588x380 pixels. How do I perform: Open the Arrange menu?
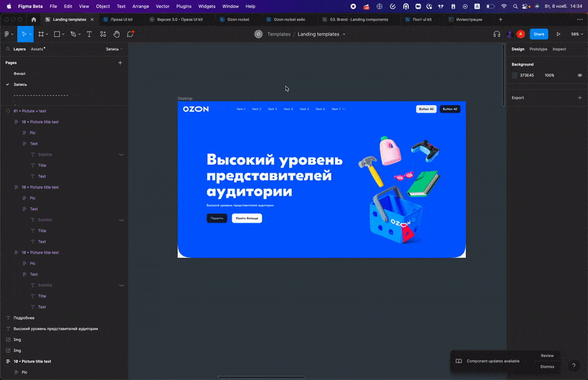(x=140, y=7)
